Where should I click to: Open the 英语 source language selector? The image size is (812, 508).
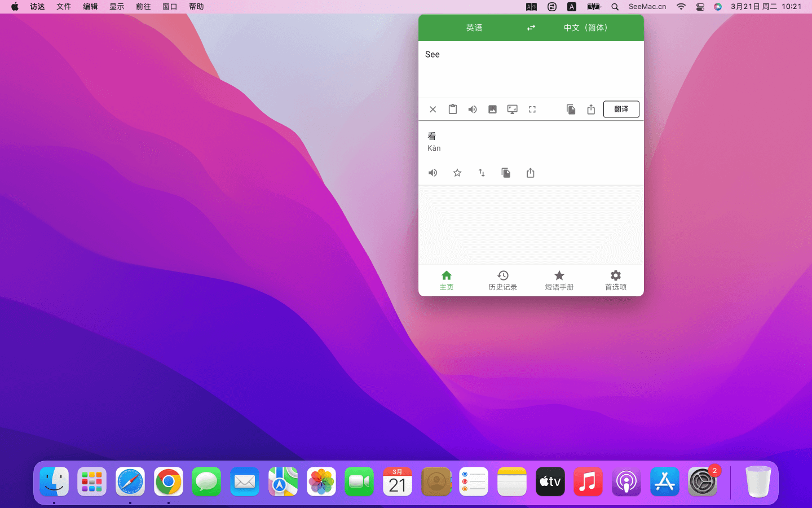pos(474,28)
